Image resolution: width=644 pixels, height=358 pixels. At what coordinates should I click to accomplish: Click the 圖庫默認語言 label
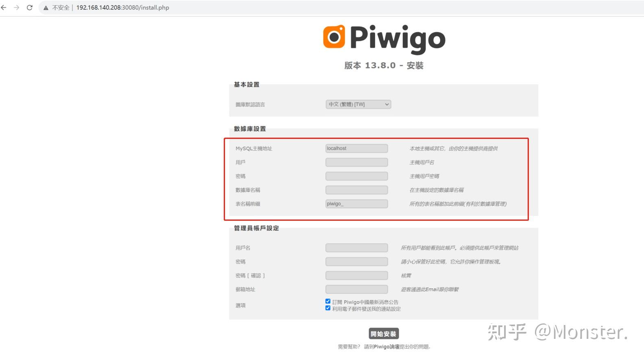(250, 104)
